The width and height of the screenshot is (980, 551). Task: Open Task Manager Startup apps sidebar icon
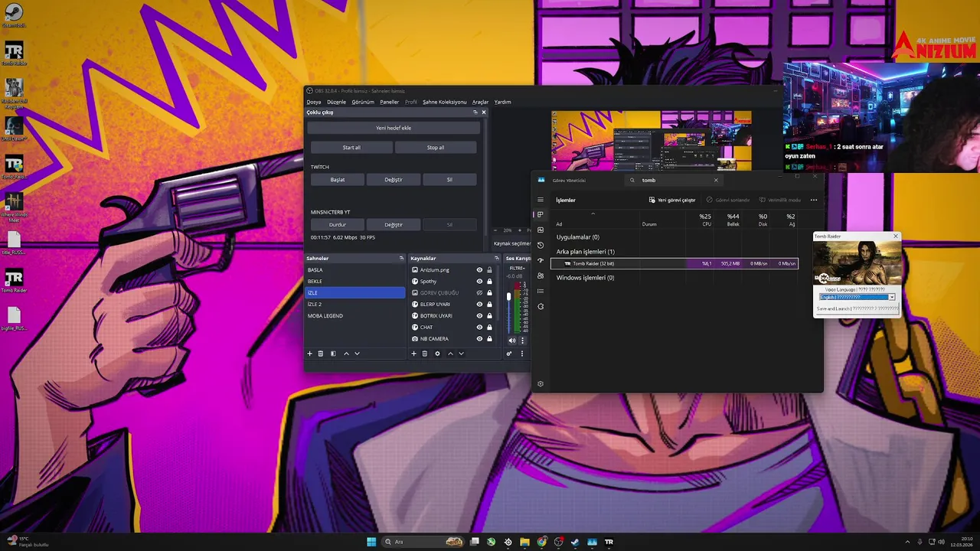pos(541,260)
